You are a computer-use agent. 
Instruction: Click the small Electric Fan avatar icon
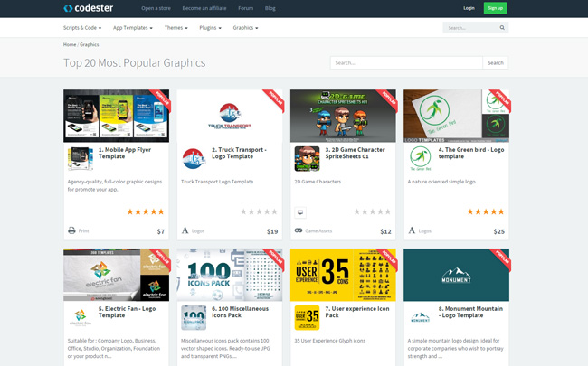tap(81, 318)
